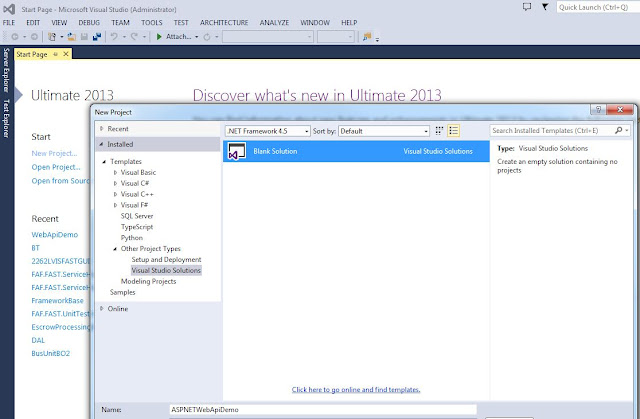Switch template list to small icons view

pos(439,131)
